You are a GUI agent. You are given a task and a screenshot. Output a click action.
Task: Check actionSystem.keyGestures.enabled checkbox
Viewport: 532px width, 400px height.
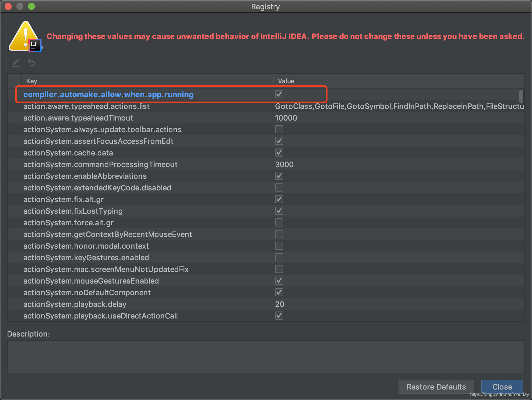[279, 257]
